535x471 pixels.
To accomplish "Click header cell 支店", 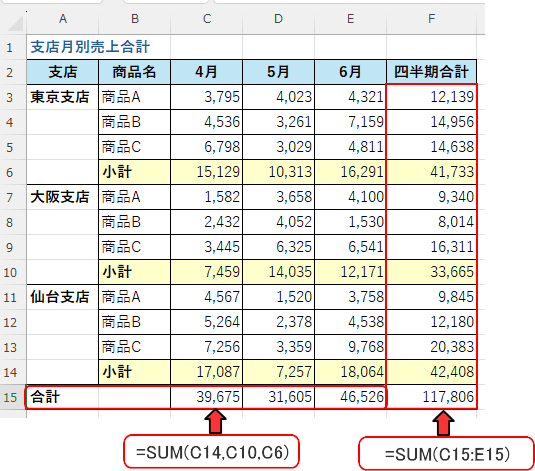I will pyautogui.click(x=62, y=72).
